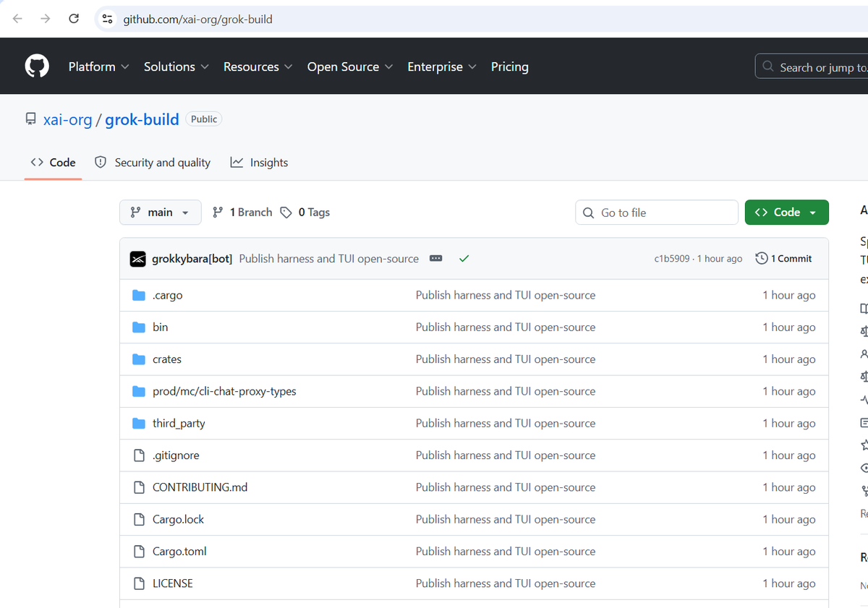This screenshot has height=608, width=868.
Task: Click the file icon for Cargo.lock
Action: [x=139, y=519]
